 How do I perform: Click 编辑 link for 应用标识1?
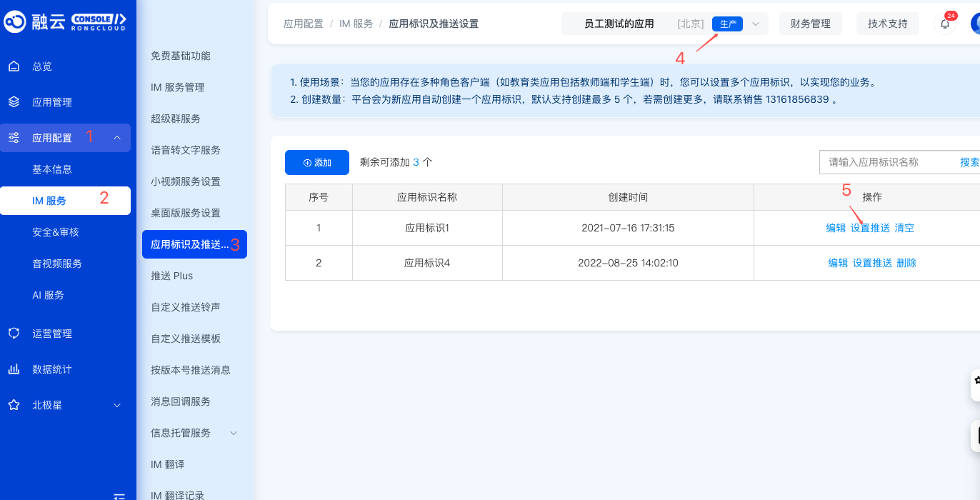[836, 228]
